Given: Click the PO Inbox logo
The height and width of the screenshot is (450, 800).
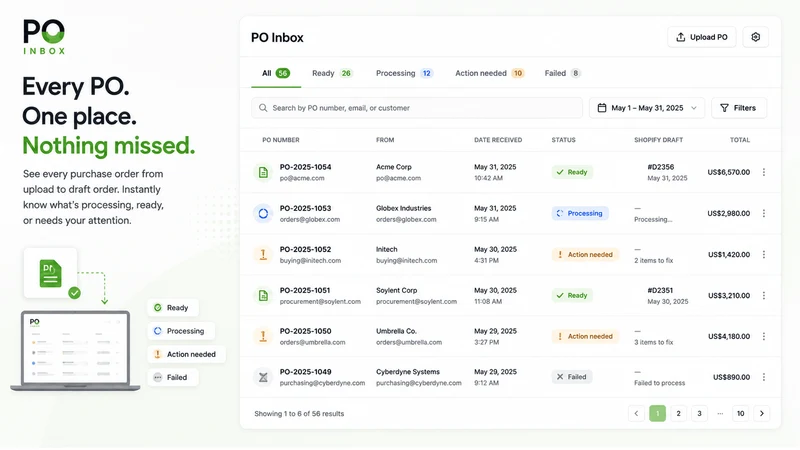Looking at the screenshot, I should 44,37.
